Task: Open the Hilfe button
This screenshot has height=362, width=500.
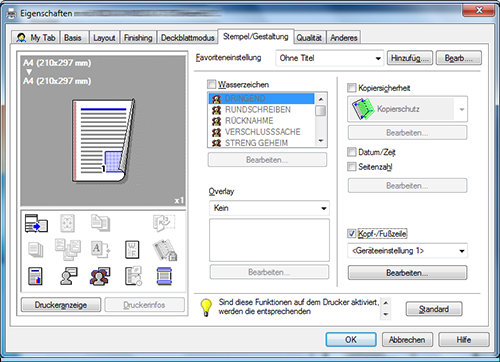Action: tap(464, 340)
